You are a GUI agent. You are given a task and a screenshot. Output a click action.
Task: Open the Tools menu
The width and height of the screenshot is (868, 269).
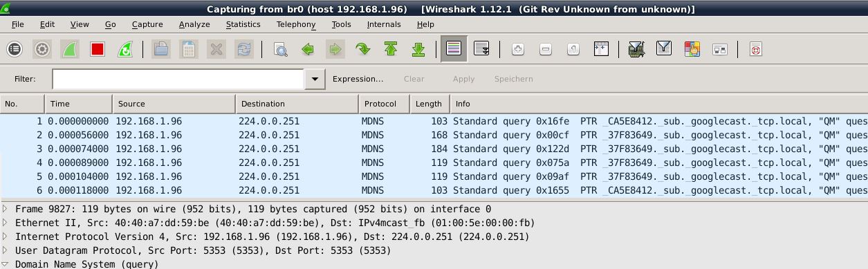pos(341,24)
